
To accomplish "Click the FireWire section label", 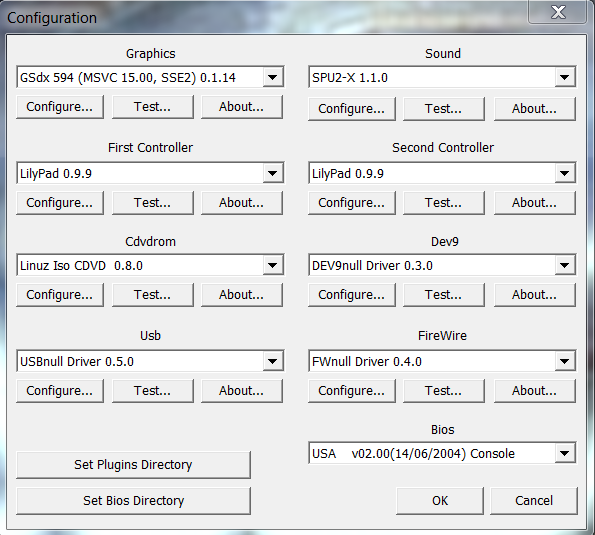I will point(442,336).
